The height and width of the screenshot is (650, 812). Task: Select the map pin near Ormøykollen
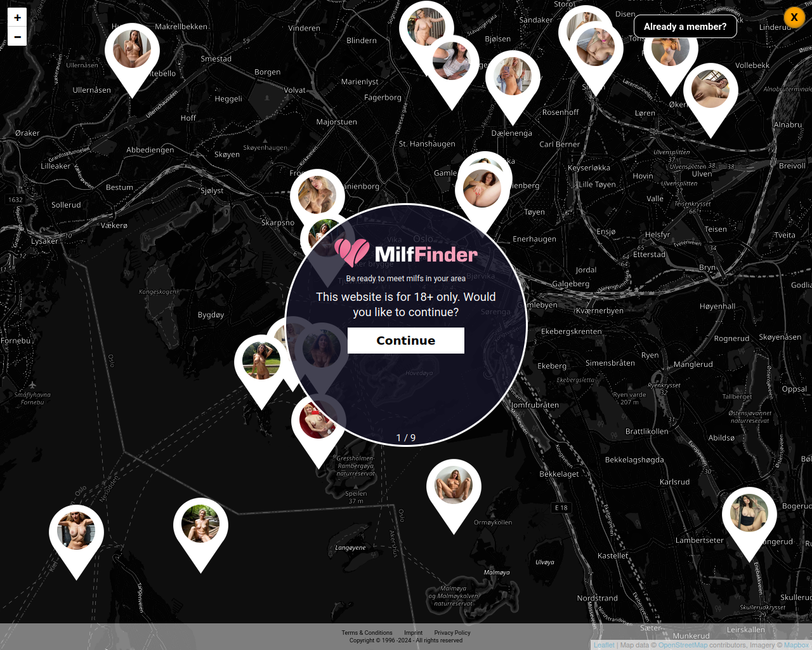coord(454,495)
